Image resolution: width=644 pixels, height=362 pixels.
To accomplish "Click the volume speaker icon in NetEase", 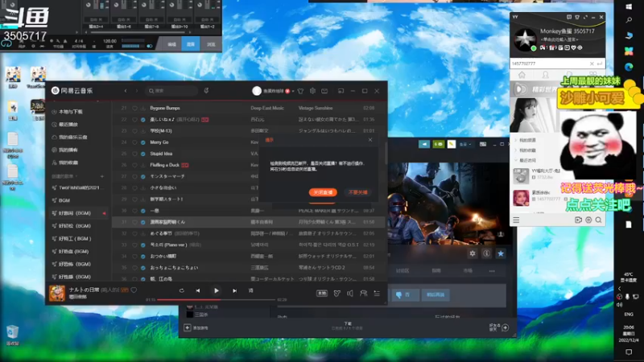I will (x=350, y=293).
